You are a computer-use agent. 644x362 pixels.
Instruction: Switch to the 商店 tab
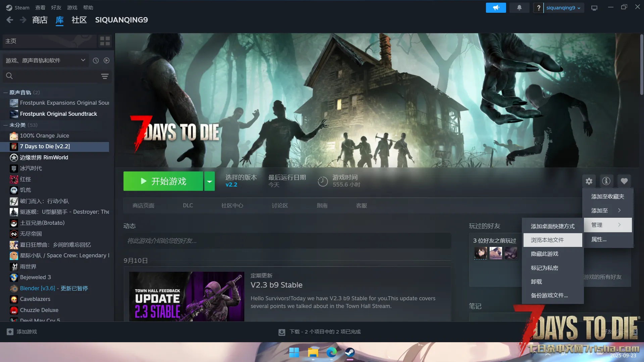coord(40,20)
